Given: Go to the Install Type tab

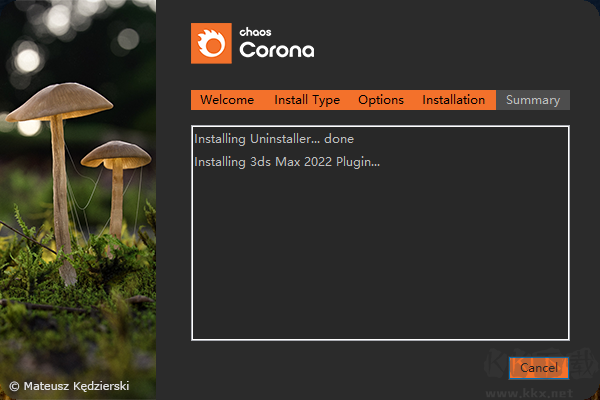Looking at the screenshot, I should pyautogui.click(x=307, y=100).
